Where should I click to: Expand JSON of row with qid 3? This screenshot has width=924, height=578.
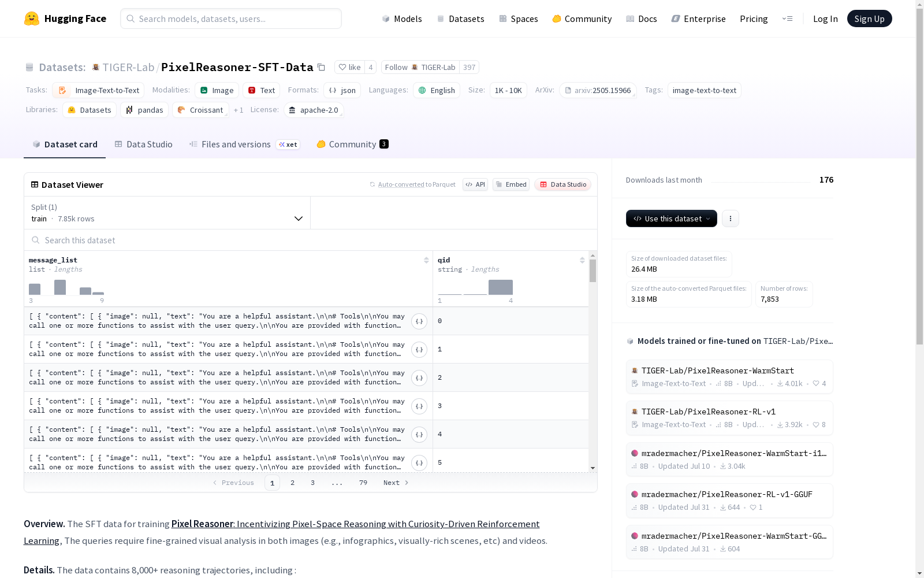pos(419,406)
